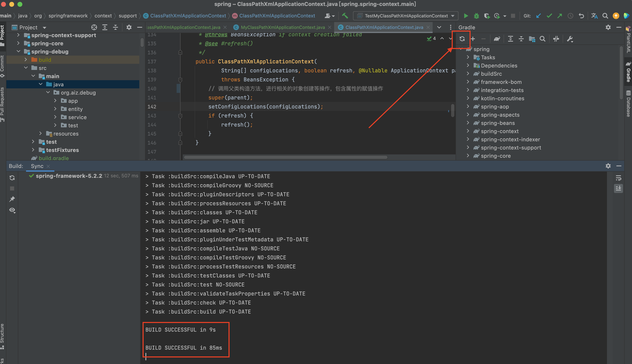The height and width of the screenshot is (364, 632).
Task: Click springframework breadcrumb segment
Action: 68,16
